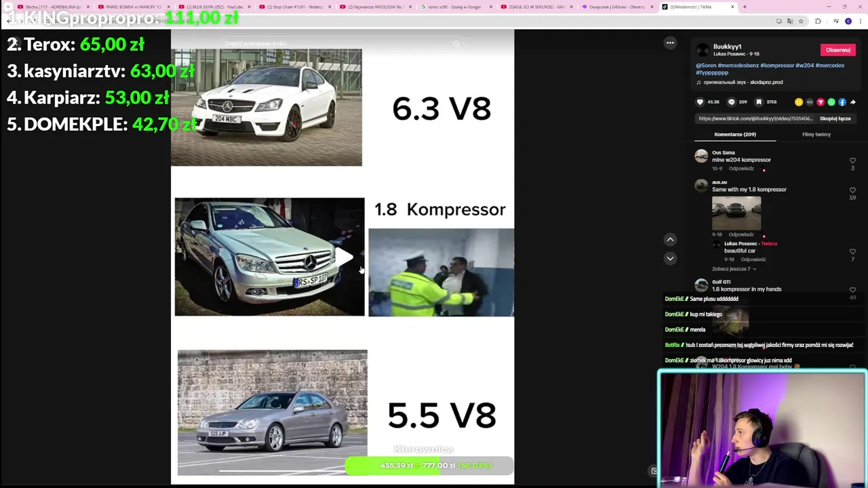Like Ous Sama's comment heart
This screenshot has width=868, height=488.
click(852, 161)
